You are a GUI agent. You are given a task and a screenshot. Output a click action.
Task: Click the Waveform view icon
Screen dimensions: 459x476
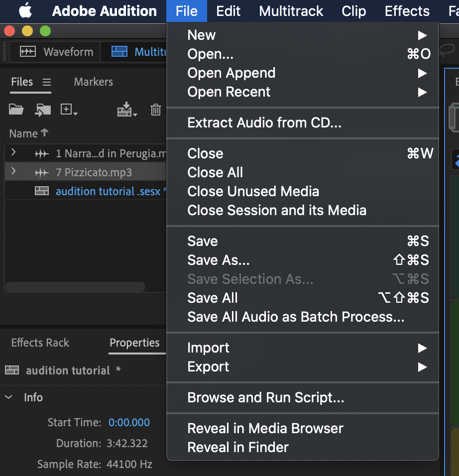click(x=27, y=52)
